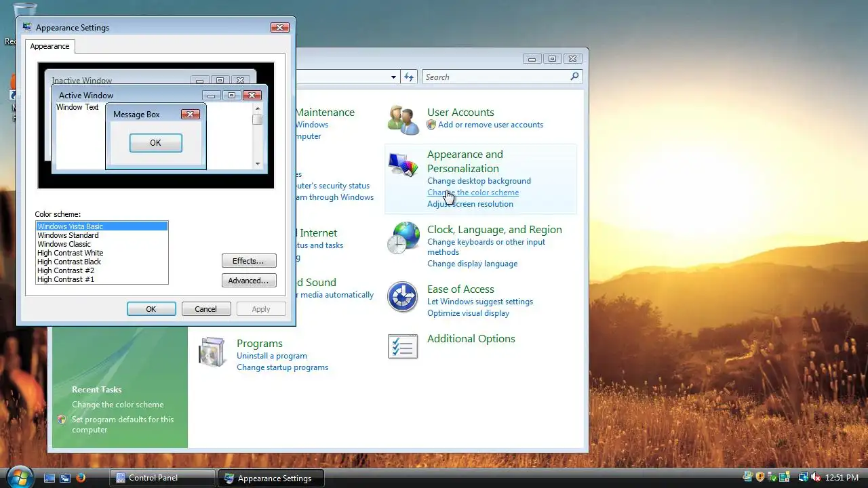Click the Appearance Settings title bar icon

tap(27, 27)
